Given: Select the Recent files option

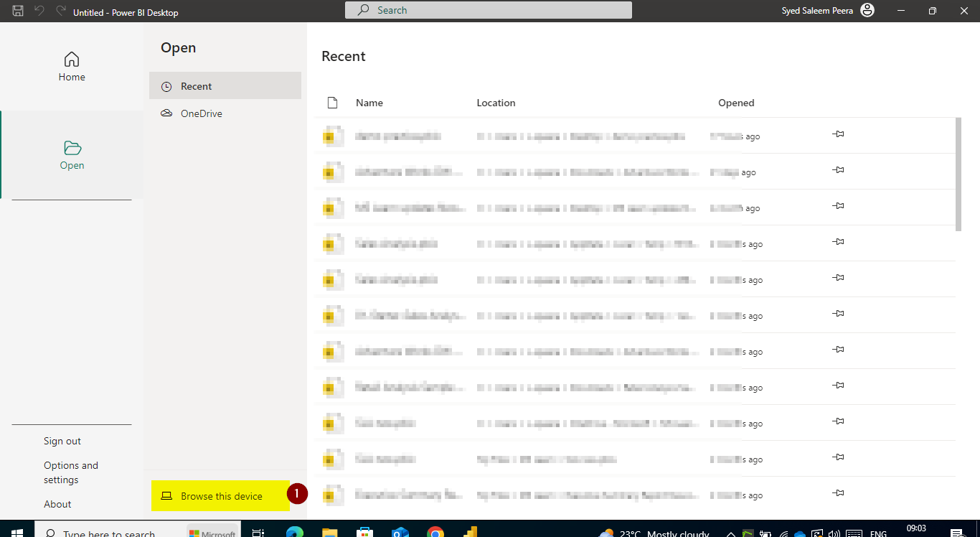Looking at the screenshot, I should (225, 86).
